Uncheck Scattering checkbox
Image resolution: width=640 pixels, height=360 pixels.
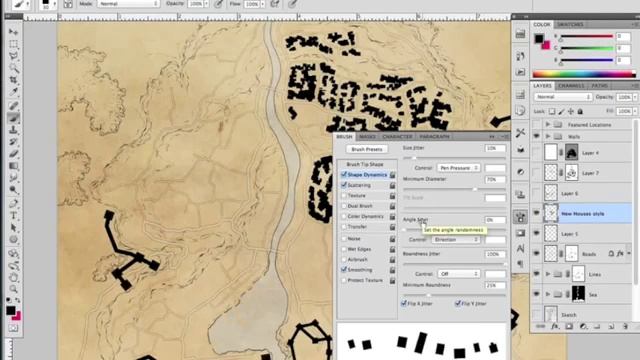pyautogui.click(x=344, y=185)
